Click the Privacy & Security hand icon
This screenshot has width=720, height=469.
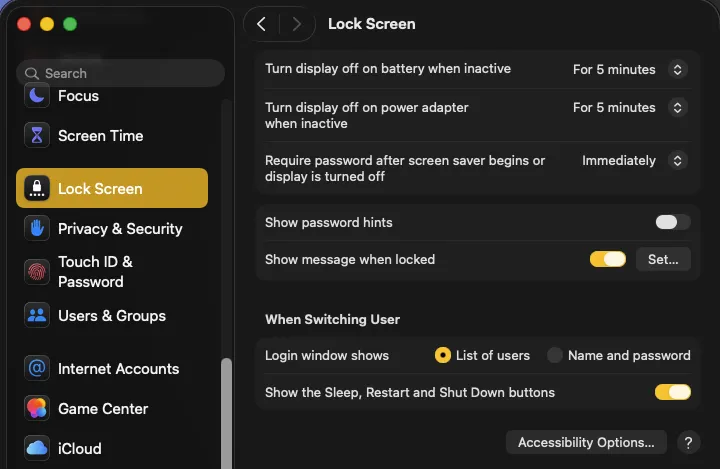[x=37, y=228]
